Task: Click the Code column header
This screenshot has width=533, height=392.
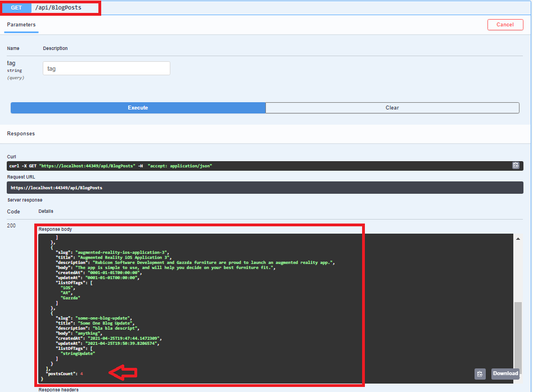Action: tap(13, 212)
